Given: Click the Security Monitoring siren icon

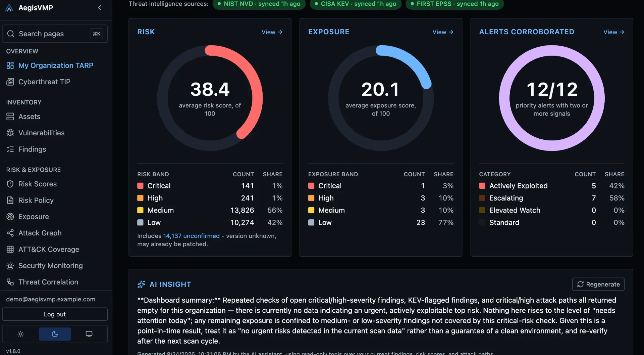Looking at the screenshot, I should 10,266.
